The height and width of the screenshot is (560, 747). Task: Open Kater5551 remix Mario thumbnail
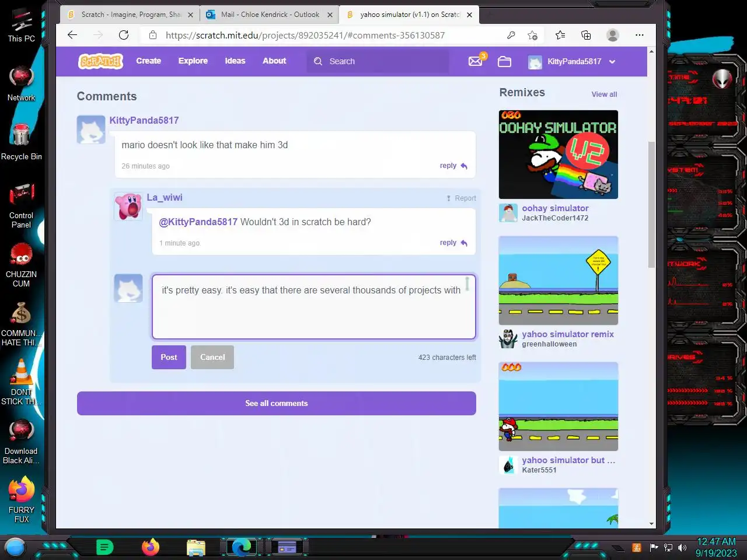tap(558, 407)
